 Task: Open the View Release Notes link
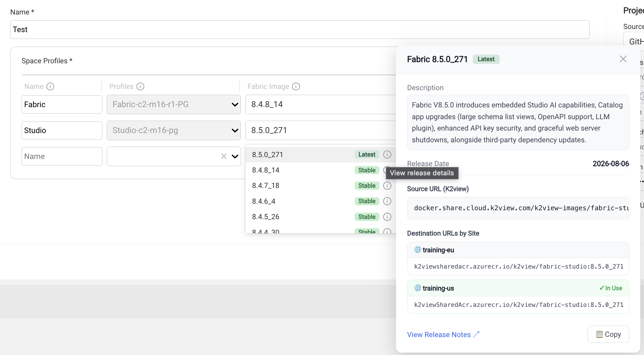(x=443, y=335)
